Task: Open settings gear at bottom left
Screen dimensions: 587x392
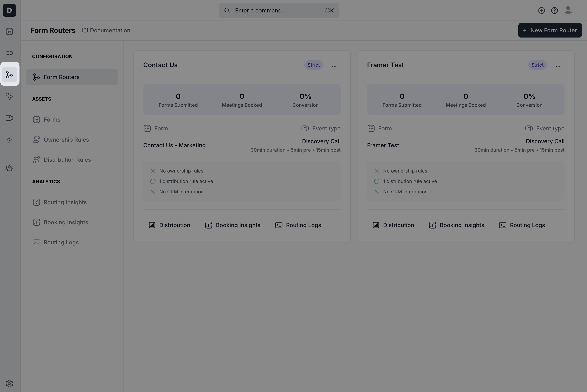Action: pyautogui.click(x=9, y=384)
